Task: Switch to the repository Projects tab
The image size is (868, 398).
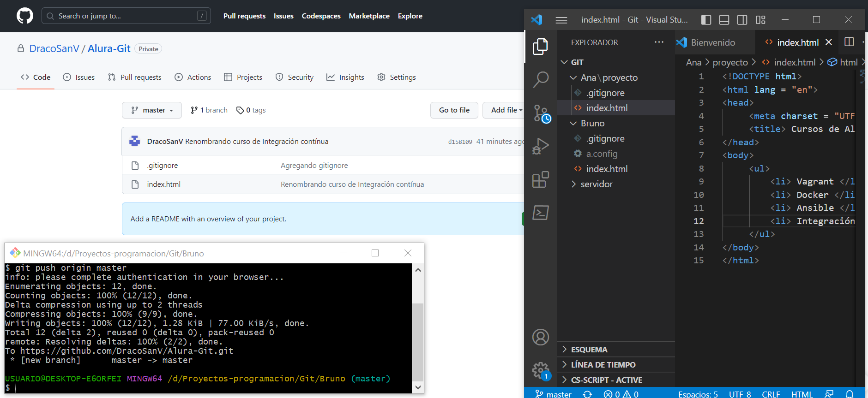Action: (243, 77)
